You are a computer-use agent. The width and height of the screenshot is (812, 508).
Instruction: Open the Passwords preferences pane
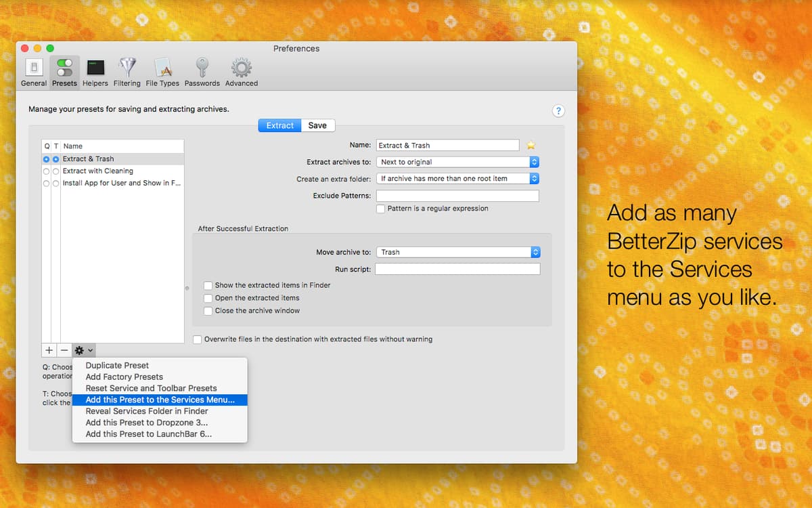(x=202, y=70)
